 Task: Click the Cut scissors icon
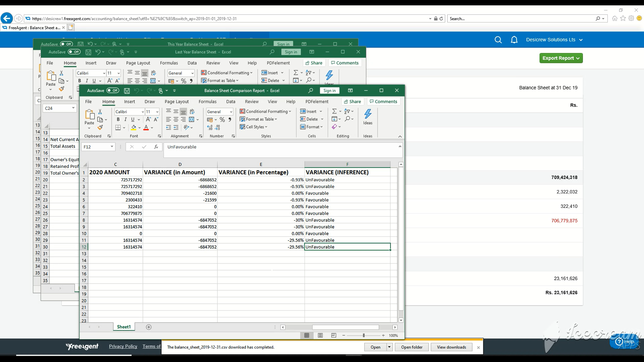click(100, 112)
